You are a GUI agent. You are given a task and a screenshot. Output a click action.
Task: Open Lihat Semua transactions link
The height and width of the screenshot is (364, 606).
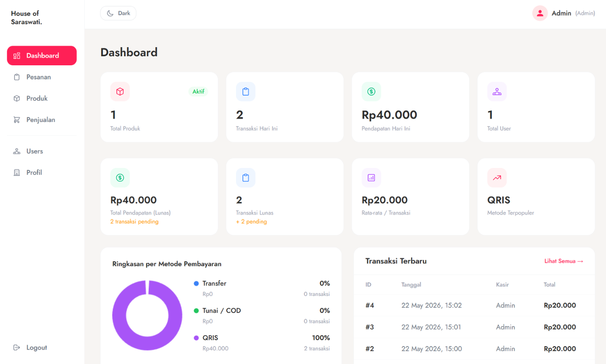coord(564,261)
